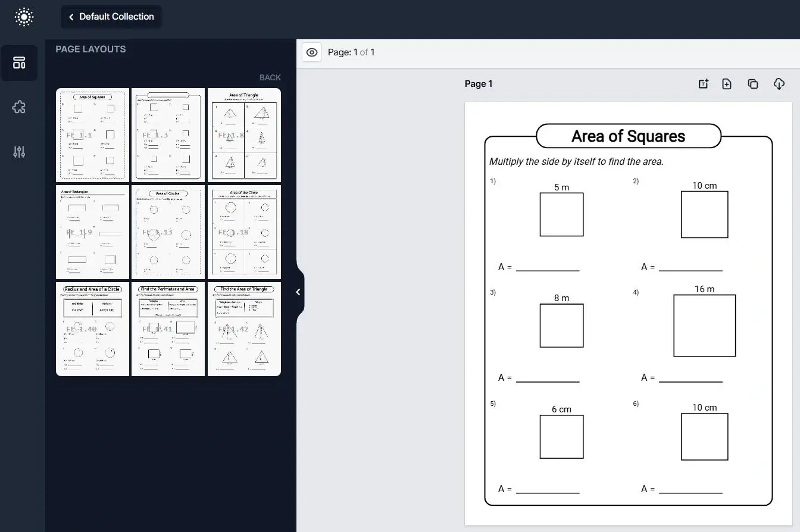Click the '8 m' side label
800x532 pixels.
(561, 298)
